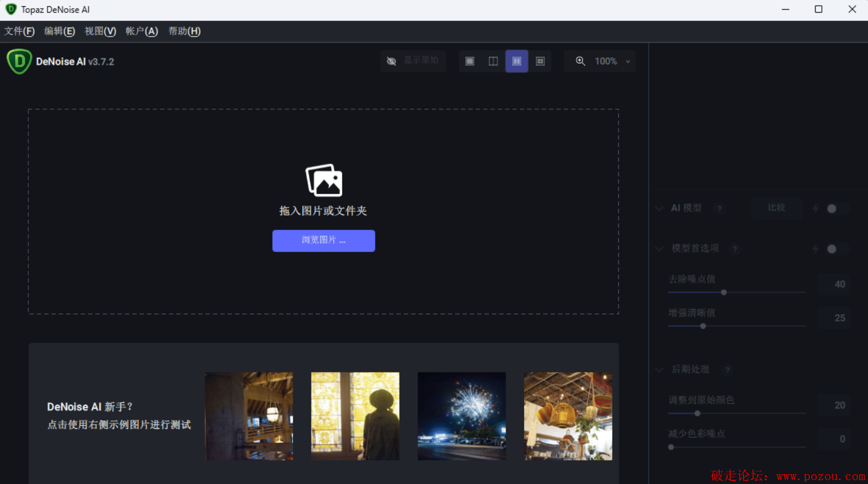
Task: Click the zoom magnifier icon
Action: point(580,61)
